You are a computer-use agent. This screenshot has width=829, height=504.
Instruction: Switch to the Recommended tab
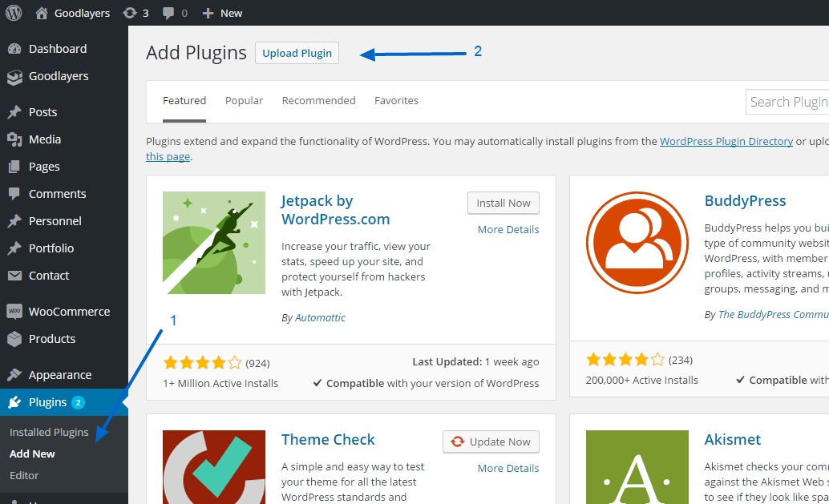(x=318, y=101)
